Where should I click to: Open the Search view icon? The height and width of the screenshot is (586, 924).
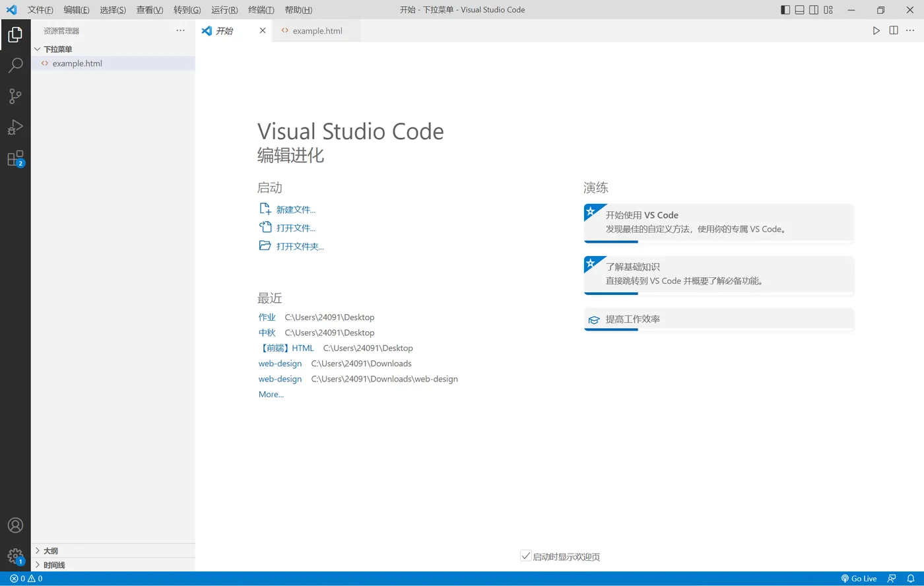click(15, 65)
